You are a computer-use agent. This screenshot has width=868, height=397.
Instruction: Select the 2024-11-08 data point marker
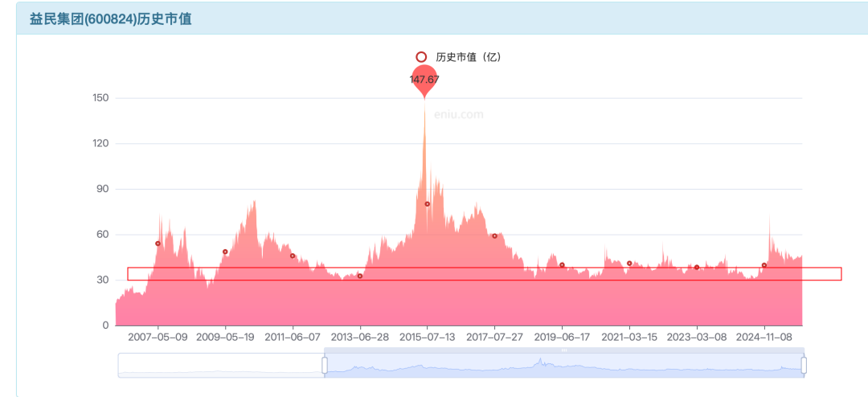(x=764, y=265)
